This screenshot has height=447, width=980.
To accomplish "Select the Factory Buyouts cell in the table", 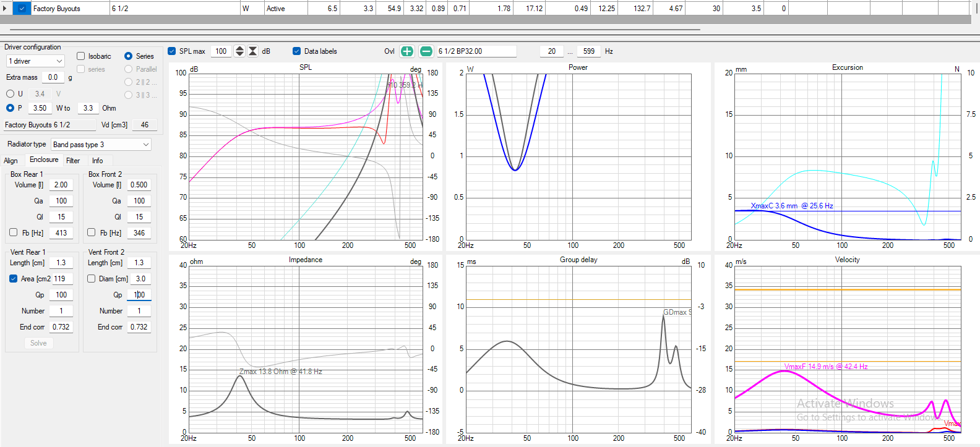I will [x=70, y=9].
